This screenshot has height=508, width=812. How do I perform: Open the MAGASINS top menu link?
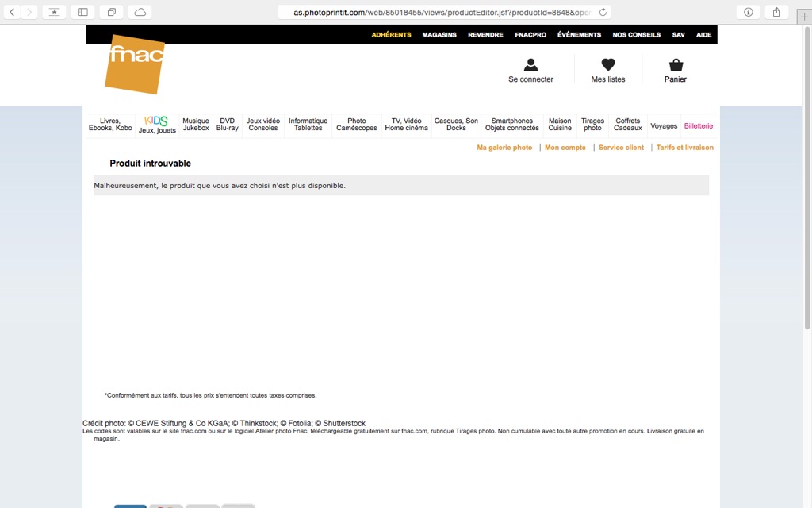(x=439, y=35)
